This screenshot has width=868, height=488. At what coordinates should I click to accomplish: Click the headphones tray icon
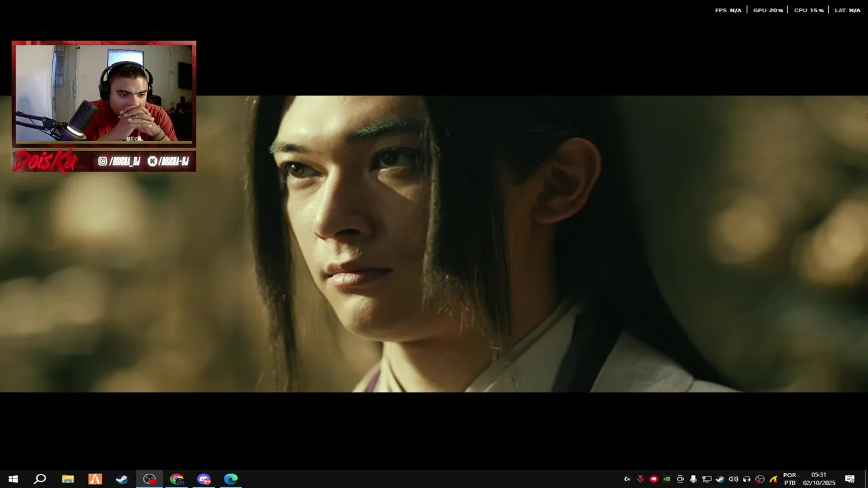pos(747,479)
